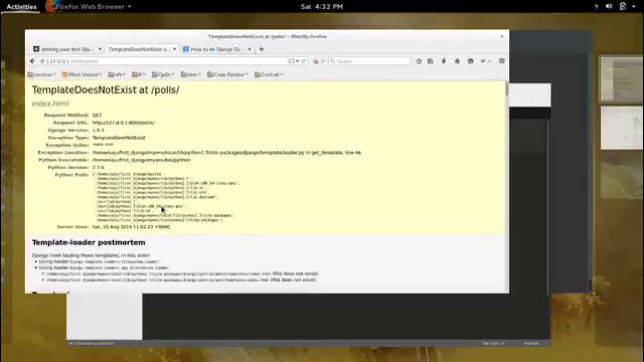The width and height of the screenshot is (644, 362).
Task: Open the URL history dropdown arrow
Action: tap(297, 61)
